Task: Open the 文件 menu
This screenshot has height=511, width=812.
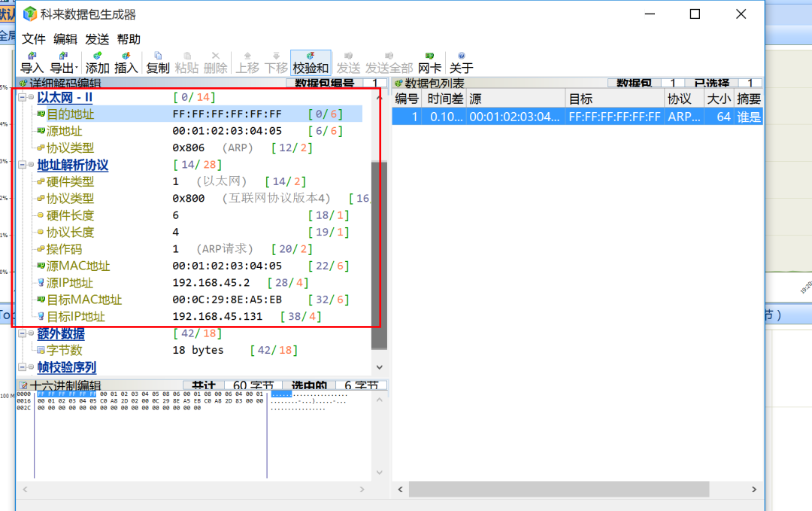Action: click(33, 38)
